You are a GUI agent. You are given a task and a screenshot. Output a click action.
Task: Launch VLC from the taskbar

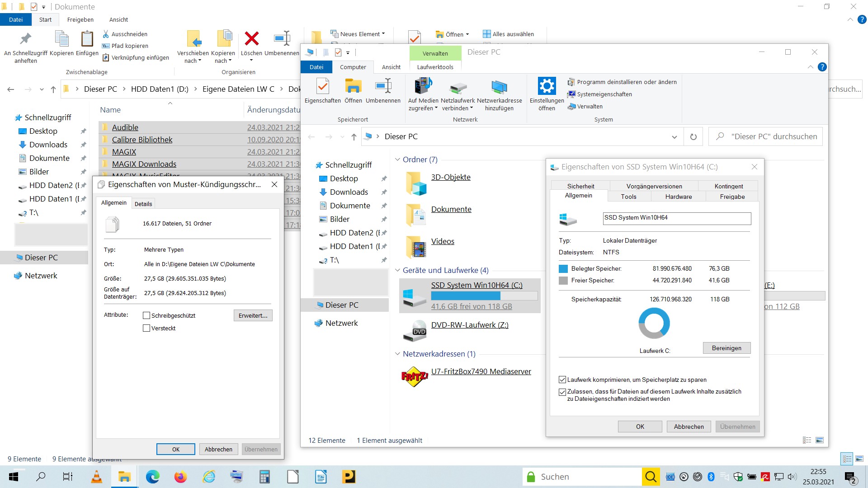[x=96, y=476]
